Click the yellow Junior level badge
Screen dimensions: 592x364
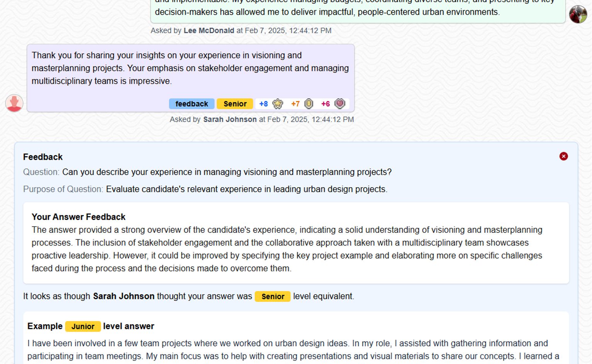click(x=83, y=326)
